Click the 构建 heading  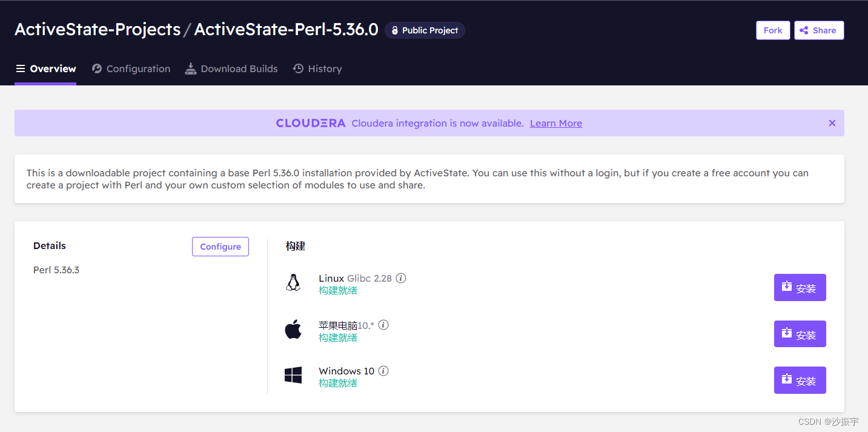pos(296,246)
